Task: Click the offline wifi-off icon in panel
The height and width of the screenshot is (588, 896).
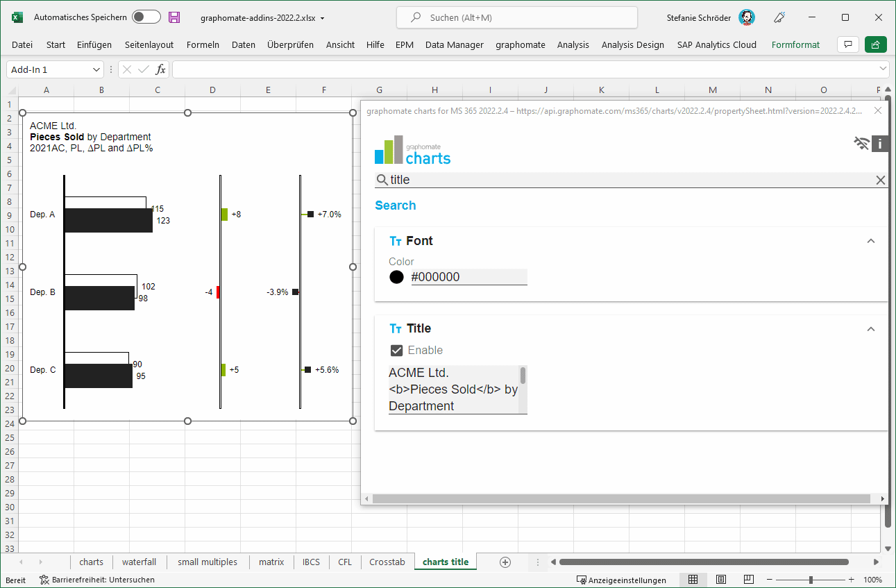Action: click(861, 144)
